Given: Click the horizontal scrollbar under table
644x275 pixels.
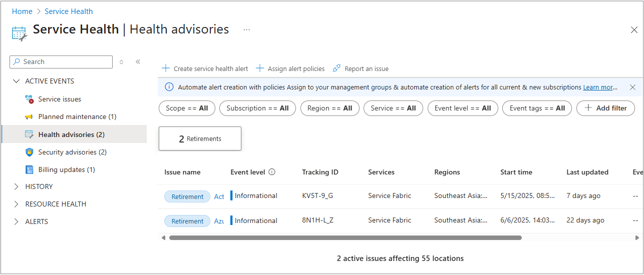Looking at the screenshot, I should 345,238.
